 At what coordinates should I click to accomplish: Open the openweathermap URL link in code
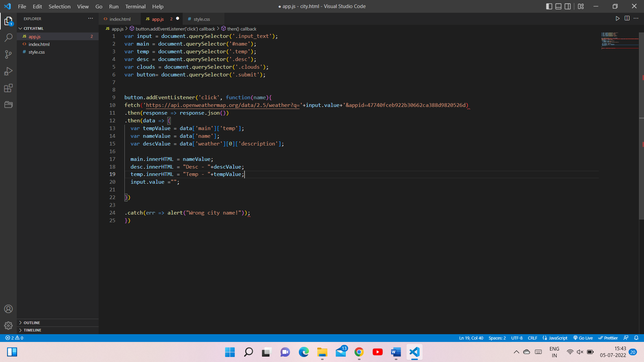click(222, 105)
